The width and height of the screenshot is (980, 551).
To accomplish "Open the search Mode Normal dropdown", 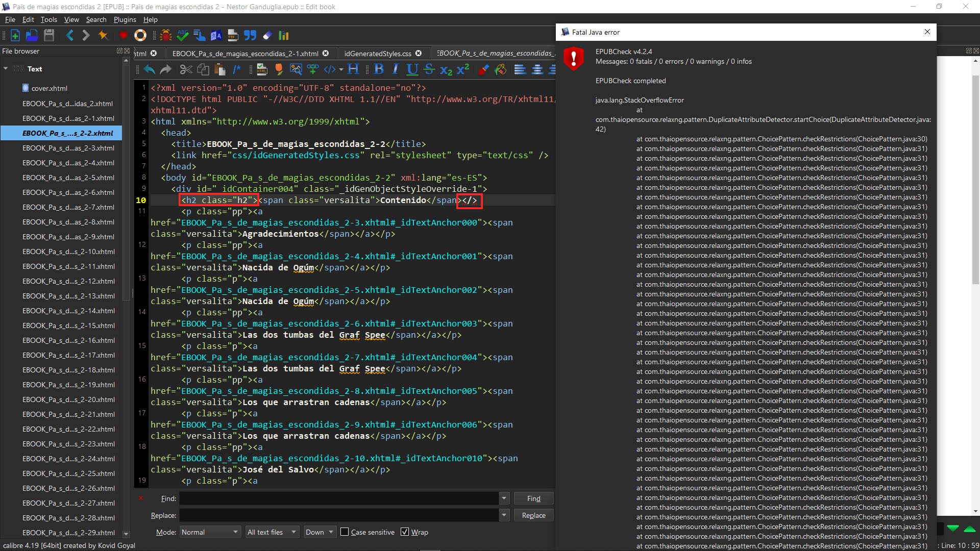I will pos(209,532).
